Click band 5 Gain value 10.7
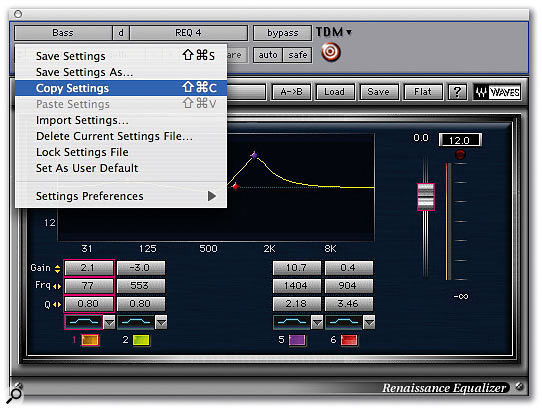 point(297,268)
